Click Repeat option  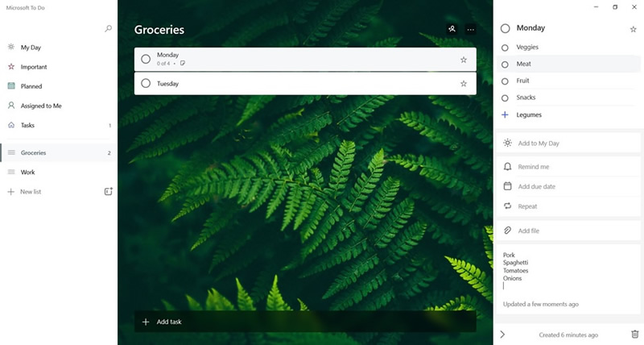click(x=568, y=206)
